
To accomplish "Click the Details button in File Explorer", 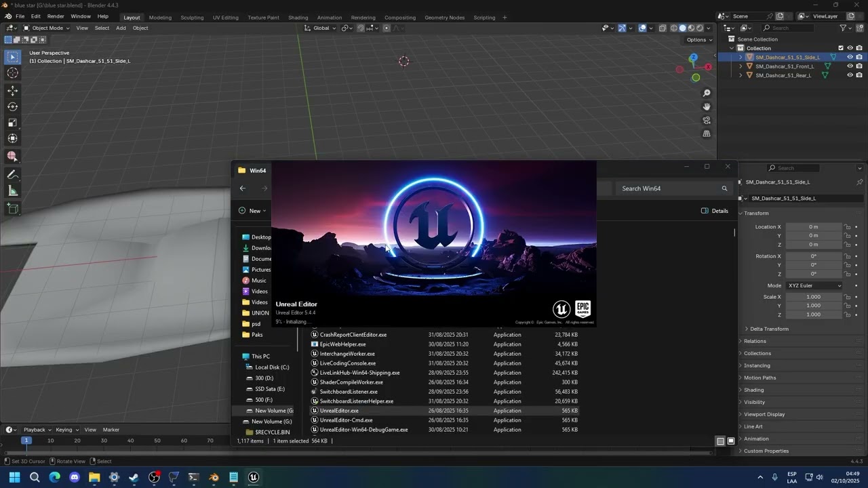I will click(x=714, y=211).
